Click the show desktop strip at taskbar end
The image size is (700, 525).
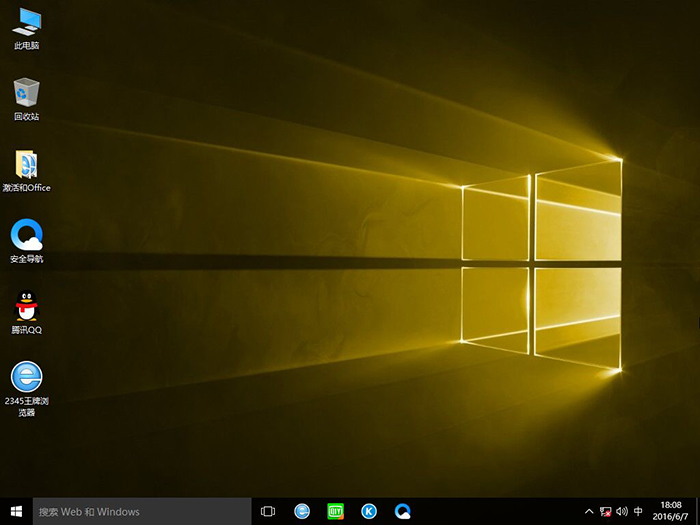pos(697,511)
